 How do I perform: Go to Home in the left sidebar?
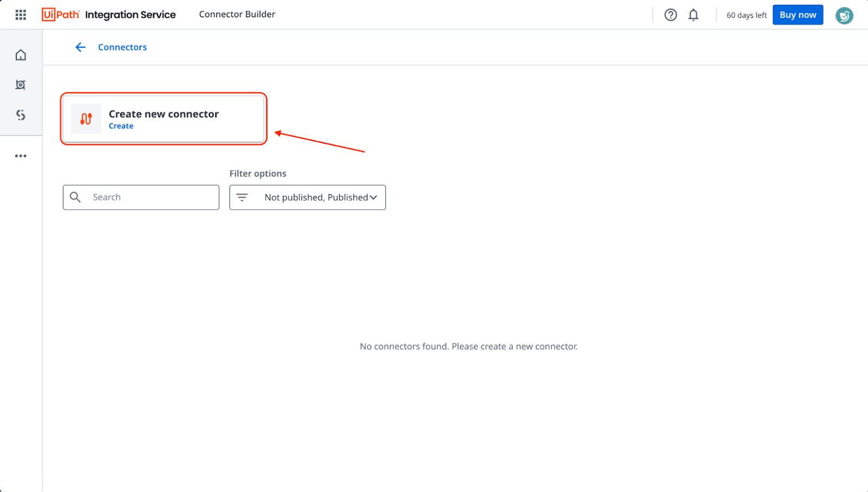pos(21,55)
